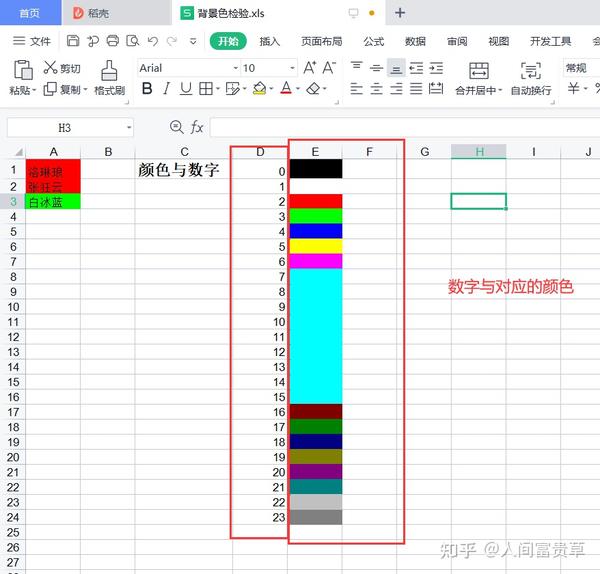This screenshot has height=574, width=600.
Task: Expand the Copy options arrow
Action: (85, 90)
